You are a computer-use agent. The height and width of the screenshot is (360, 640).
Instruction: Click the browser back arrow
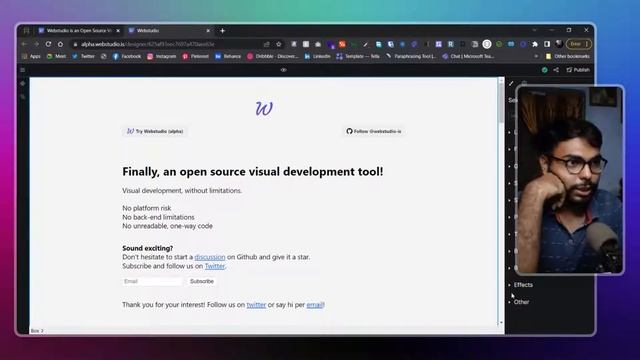[24, 44]
